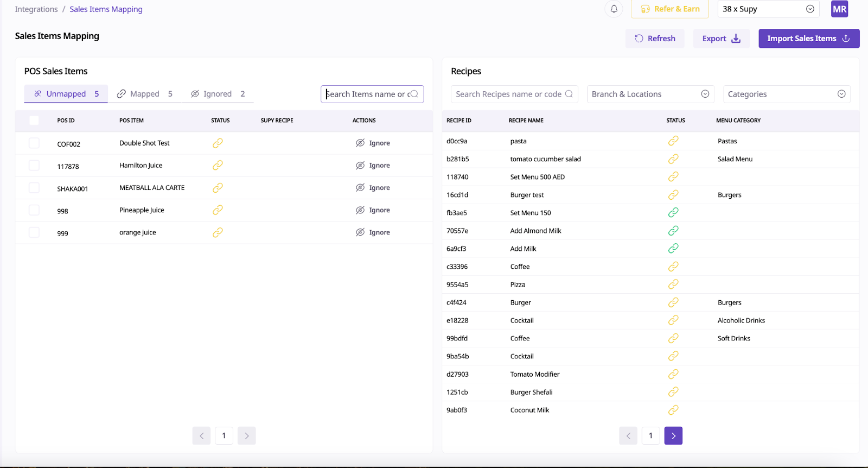Click status link icon for Burger Shefali

[x=673, y=392]
